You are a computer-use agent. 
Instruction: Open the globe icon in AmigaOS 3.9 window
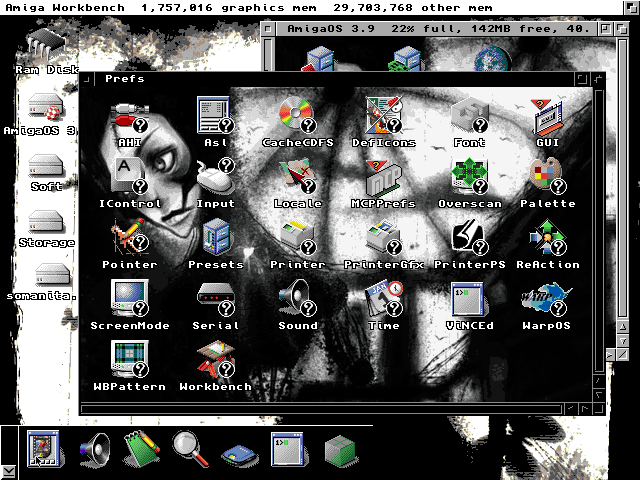(492, 60)
